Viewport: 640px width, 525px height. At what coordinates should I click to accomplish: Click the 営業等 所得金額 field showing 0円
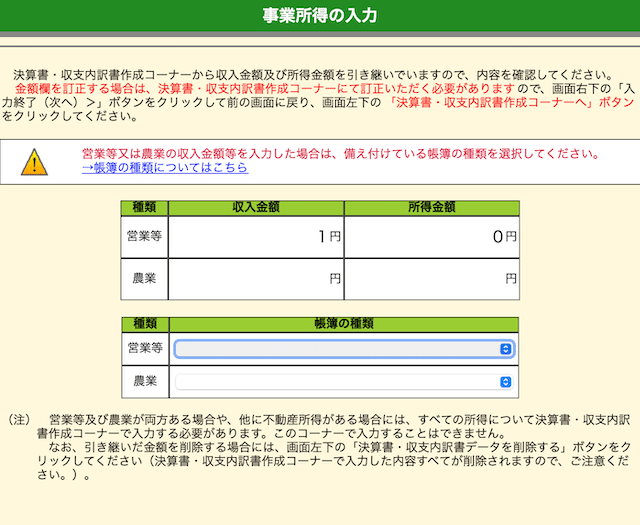[432, 237]
